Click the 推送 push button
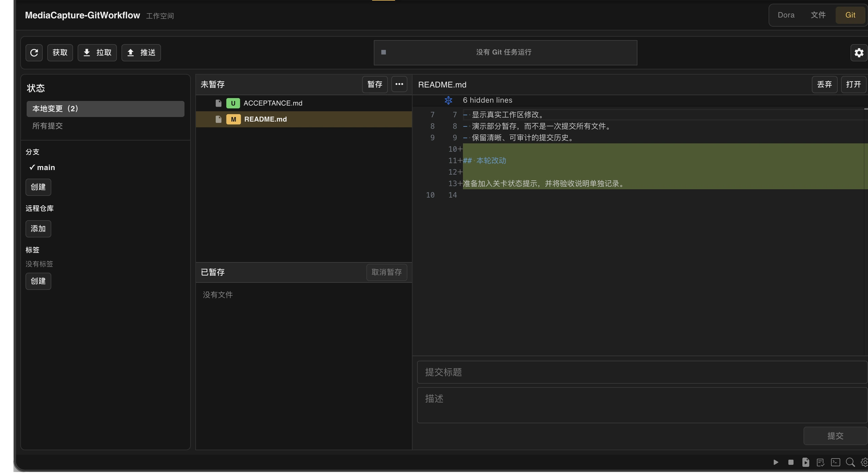 click(x=141, y=53)
